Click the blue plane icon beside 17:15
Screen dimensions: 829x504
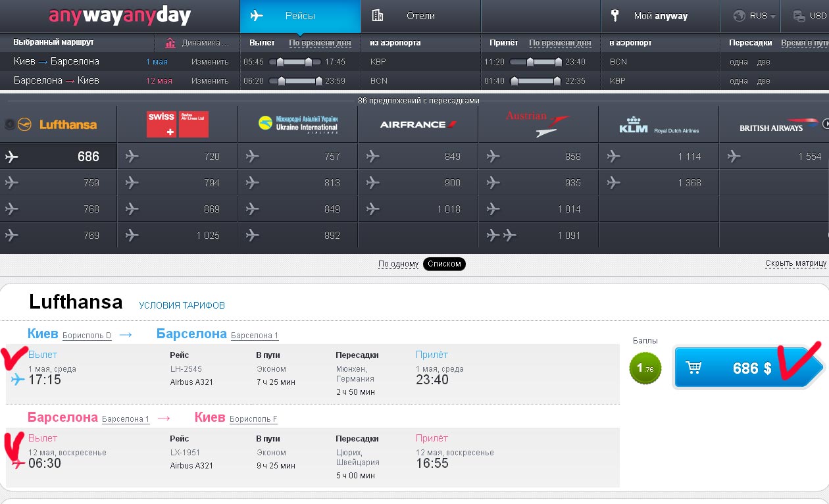point(18,380)
